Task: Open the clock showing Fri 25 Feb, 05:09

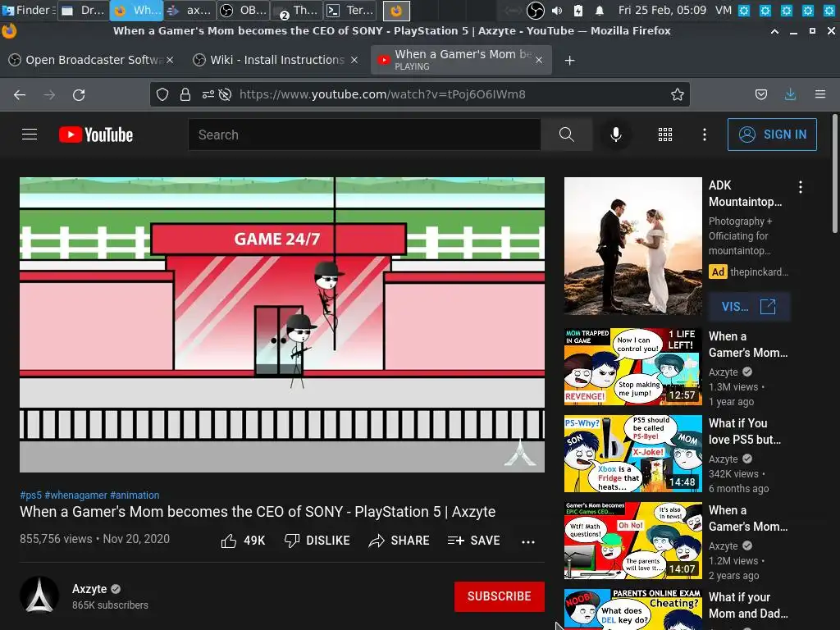Action: coord(662,10)
